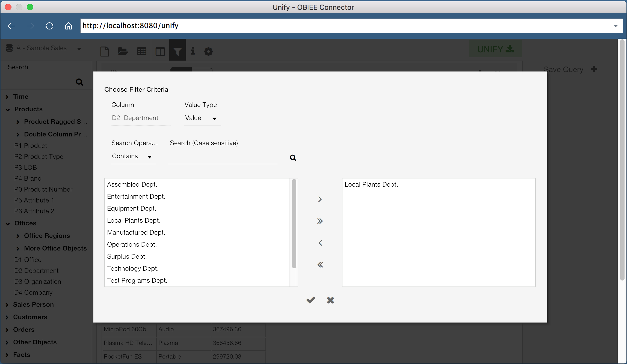Select Local Plants Dept. in selected list
This screenshot has width=627, height=364.
(371, 184)
